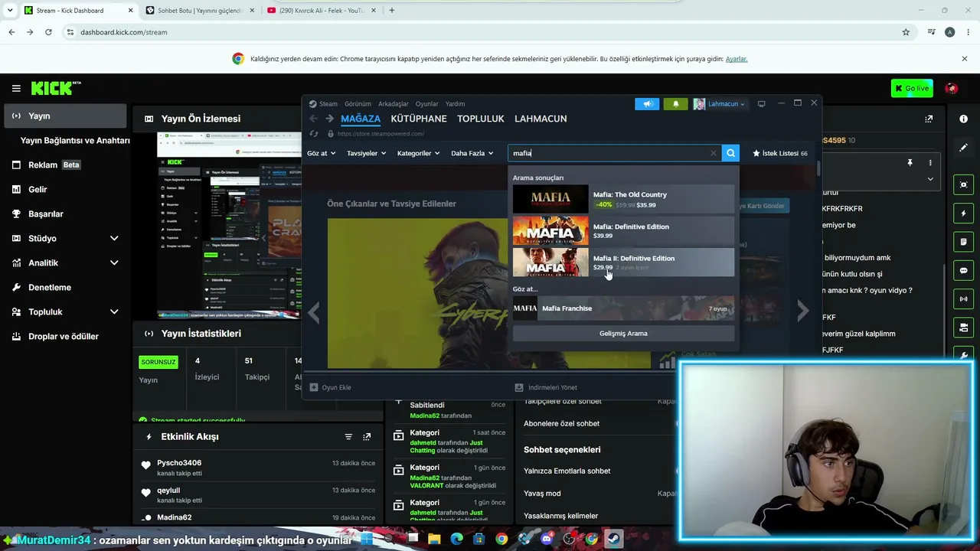Click the chat bubble icon in right rail

(x=963, y=270)
